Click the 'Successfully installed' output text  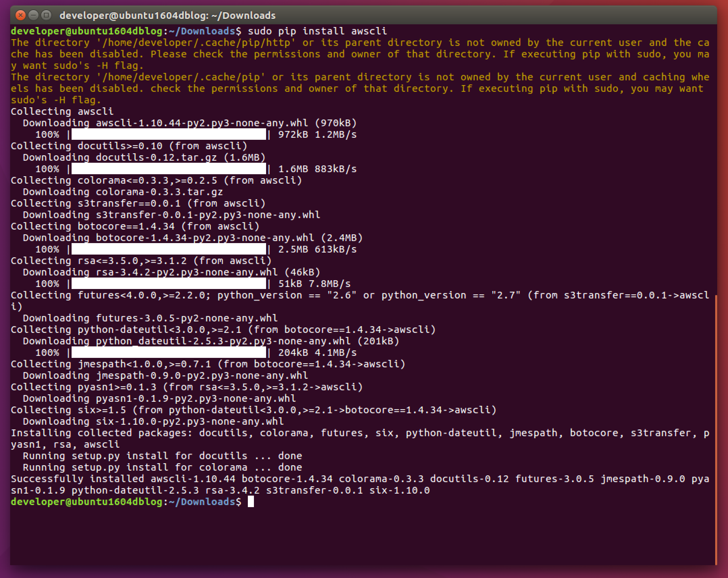(78, 479)
